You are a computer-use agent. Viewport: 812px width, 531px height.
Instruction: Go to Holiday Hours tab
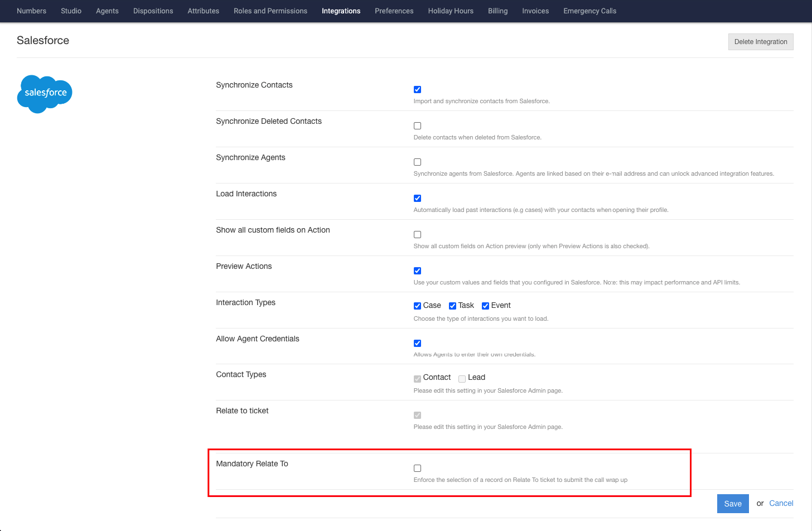coord(451,11)
